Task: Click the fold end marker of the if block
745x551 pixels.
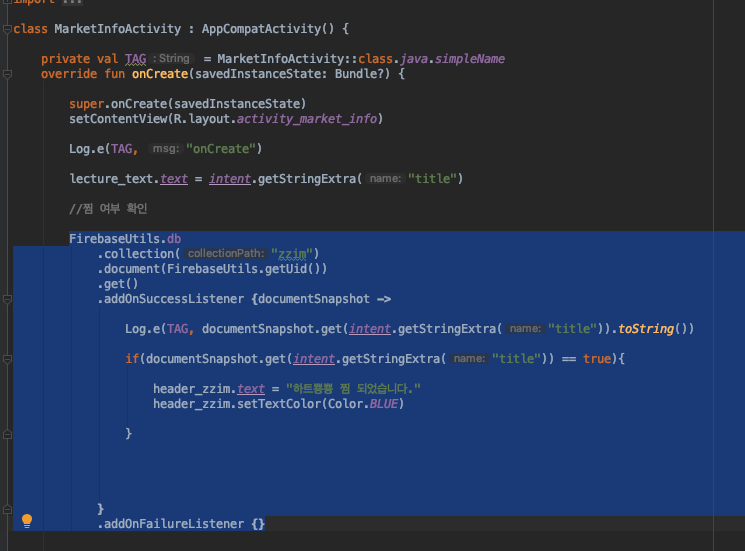Action: [x=7, y=434]
